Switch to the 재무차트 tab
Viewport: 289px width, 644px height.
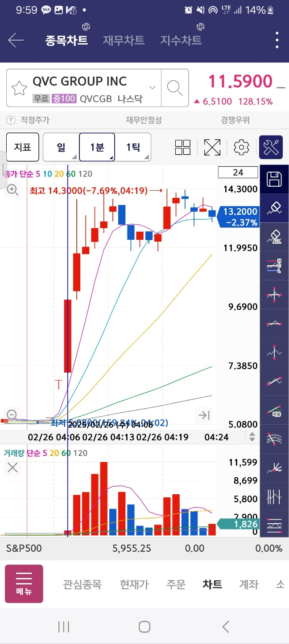pos(124,40)
